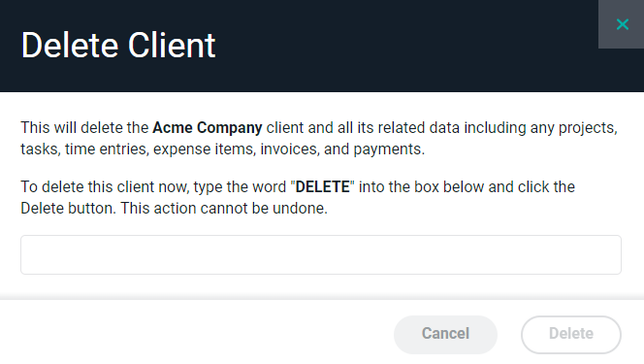Screen dimensions: 644x364
Task: Click the dark header bar of dialog
Action: tap(299, 46)
